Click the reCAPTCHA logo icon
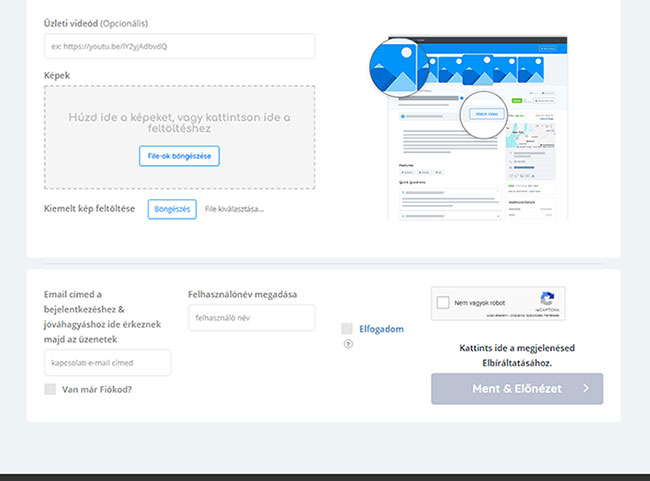650x481 pixels. 546,300
